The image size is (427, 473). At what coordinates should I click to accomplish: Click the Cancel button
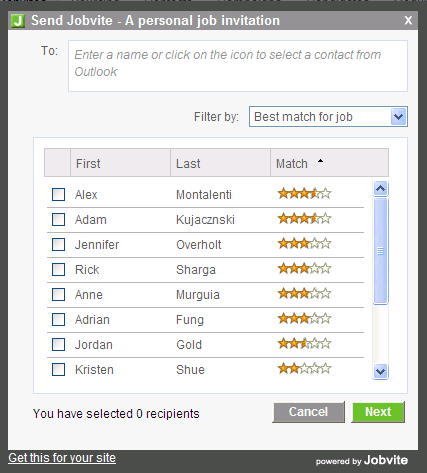[308, 412]
